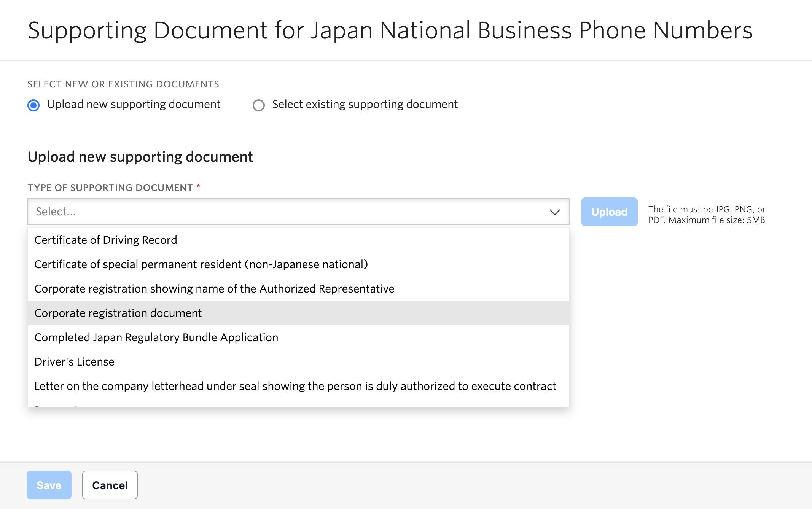The width and height of the screenshot is (812, 509).
Task: Click the highlighted Corporate registration document row
Action: pyautogui.click(x=118, y=313)
